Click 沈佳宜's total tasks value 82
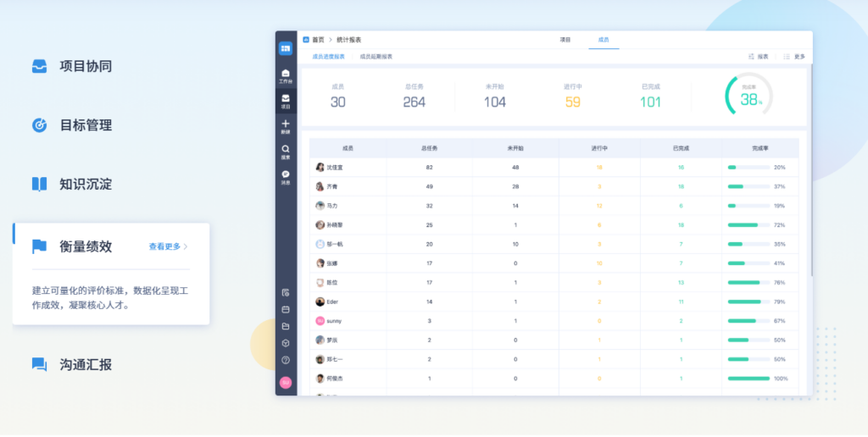This screenshot has height=437, width=868. pos(429,167)
